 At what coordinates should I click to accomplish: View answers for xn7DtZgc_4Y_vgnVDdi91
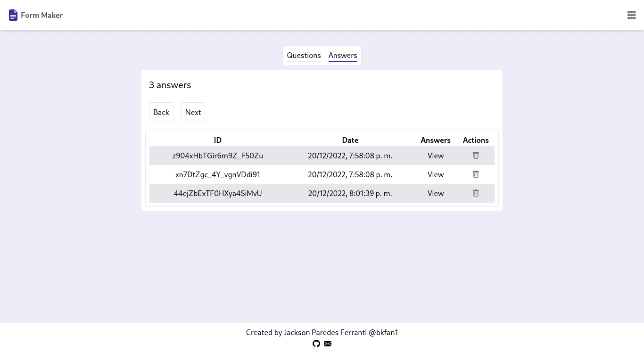(x=436, y=174)
